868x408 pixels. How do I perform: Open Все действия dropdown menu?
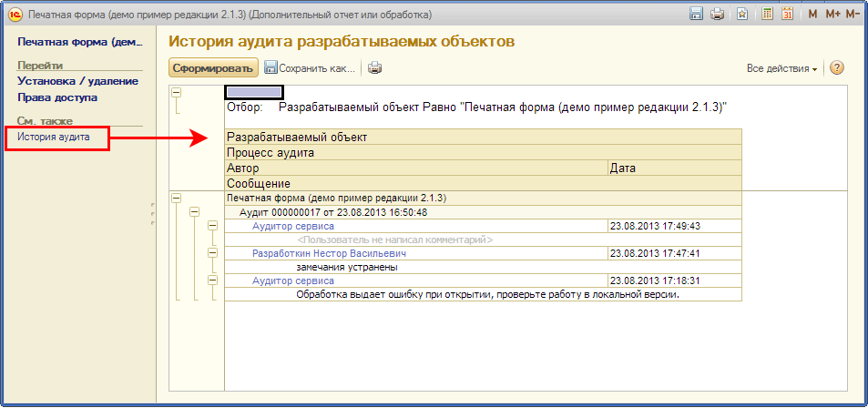[781, 68]
